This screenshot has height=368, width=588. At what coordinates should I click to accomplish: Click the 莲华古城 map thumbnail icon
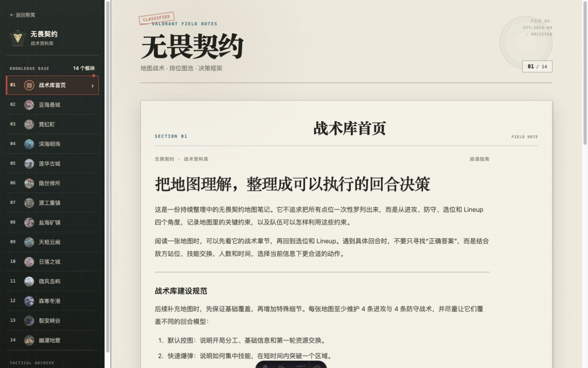[29, 164]
